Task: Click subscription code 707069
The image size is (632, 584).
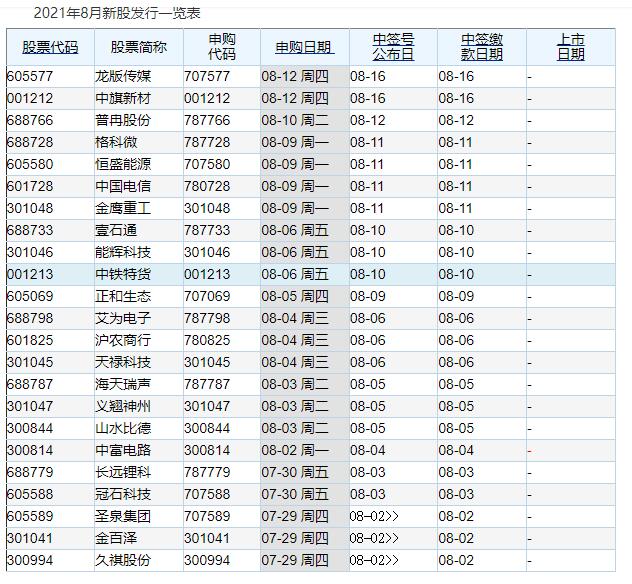Action: point(207,296)
